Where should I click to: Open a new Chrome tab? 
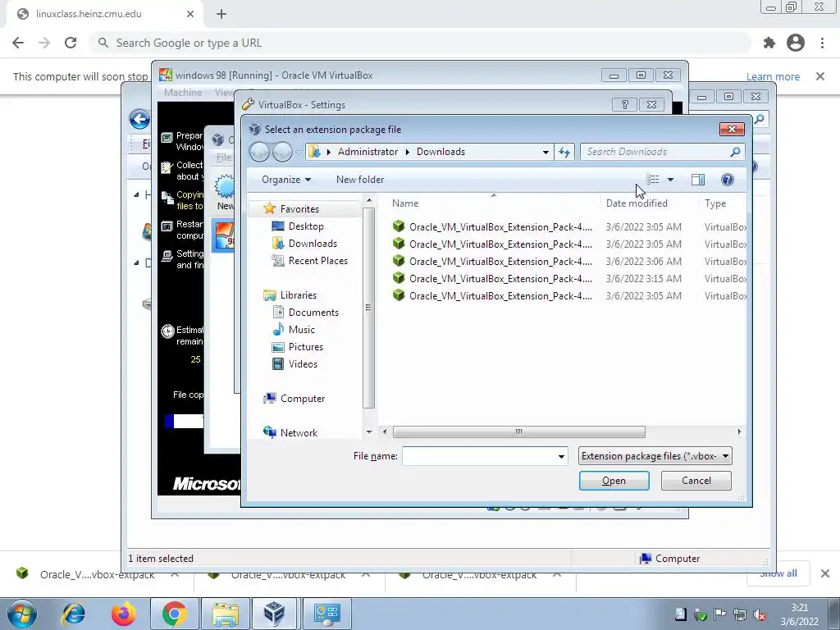[x=221, y=14]
